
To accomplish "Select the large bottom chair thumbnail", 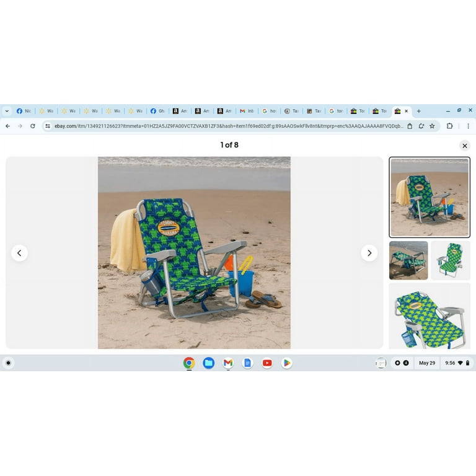I will point(429,316).
